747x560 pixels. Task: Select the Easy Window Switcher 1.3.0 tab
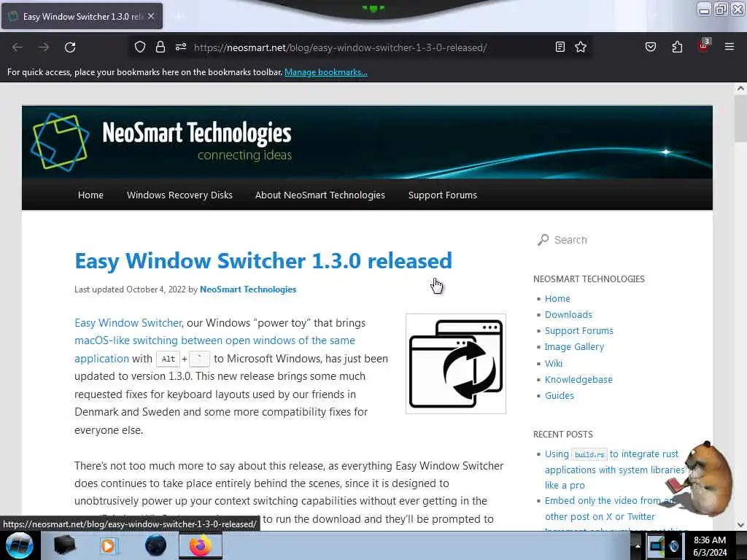coord(82,16)
